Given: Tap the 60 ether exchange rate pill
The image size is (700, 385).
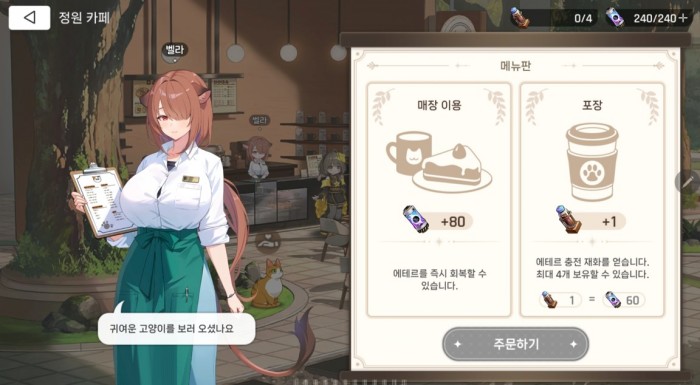Looking at the screenshot, I should [x=624, y=300].
